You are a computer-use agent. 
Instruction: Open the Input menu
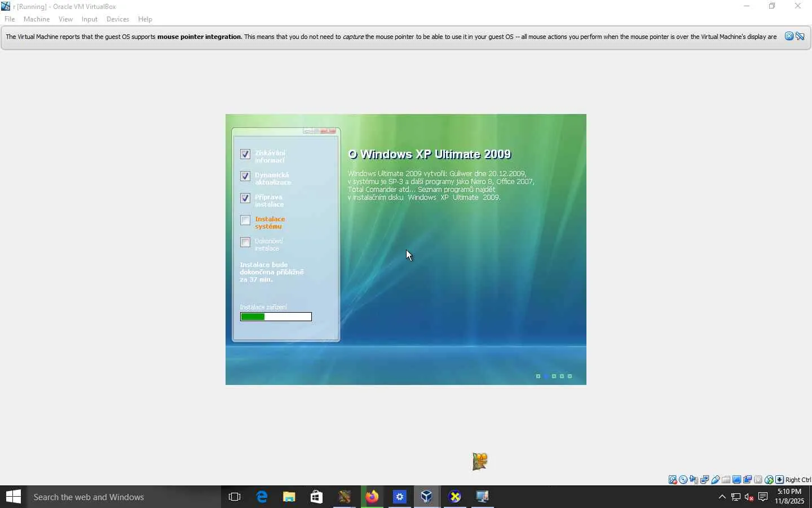(89, 19)
